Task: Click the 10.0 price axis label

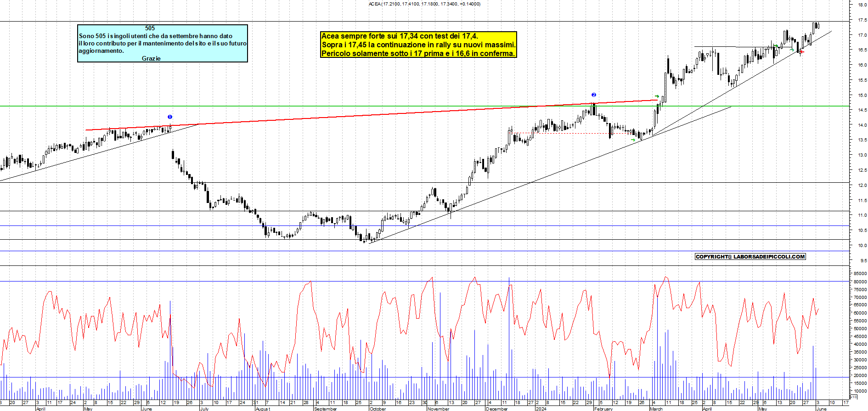Action: pos(862,246)
